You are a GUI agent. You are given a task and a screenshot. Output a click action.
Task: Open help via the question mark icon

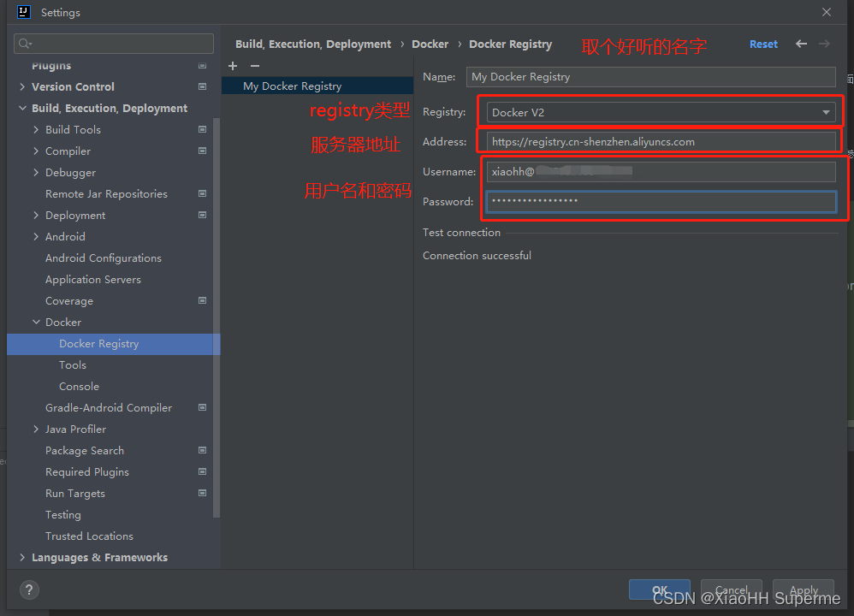(28, 589)
